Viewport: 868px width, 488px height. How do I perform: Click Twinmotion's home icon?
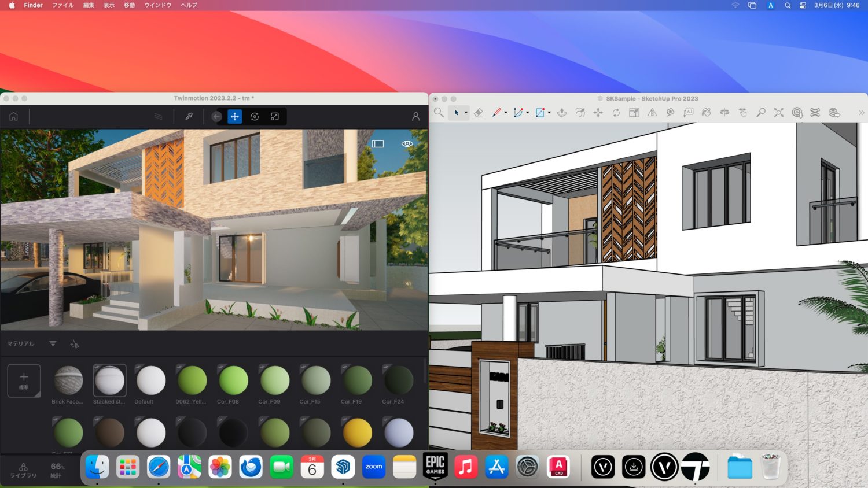pos(13,116)
